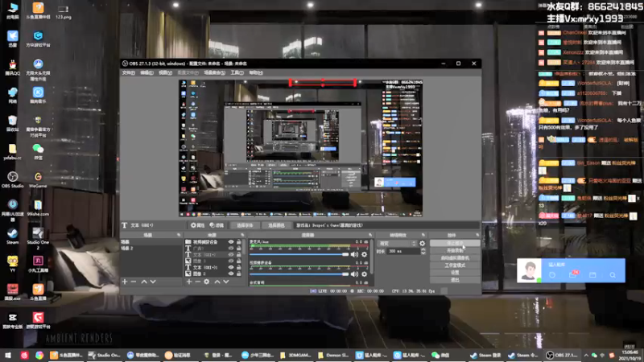Open the File menu in OBS
Viewport: 644px width, 362px height.
point(128,72)
